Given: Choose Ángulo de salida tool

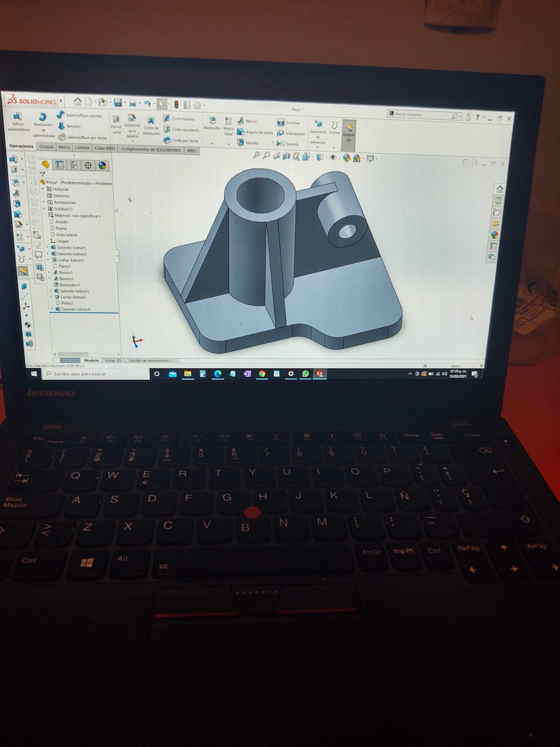Looking at the screenshot, I should tap(255, 132).
